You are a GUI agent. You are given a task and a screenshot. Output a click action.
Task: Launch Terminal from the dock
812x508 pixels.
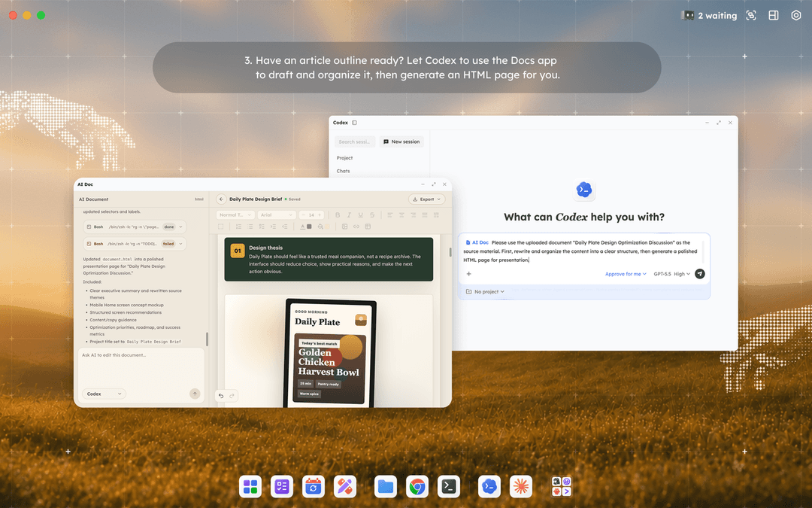tap(448, 487)
